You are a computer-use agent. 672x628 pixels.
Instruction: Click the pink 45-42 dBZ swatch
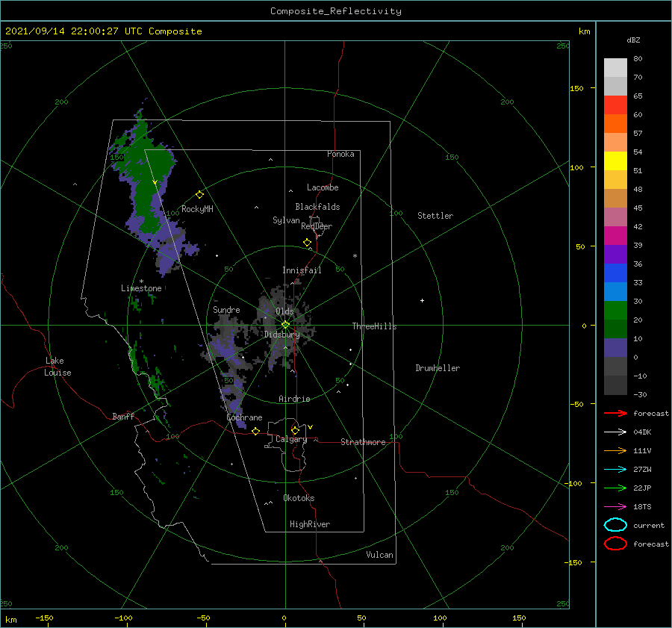pyautogui.click(x=615, y=217)
